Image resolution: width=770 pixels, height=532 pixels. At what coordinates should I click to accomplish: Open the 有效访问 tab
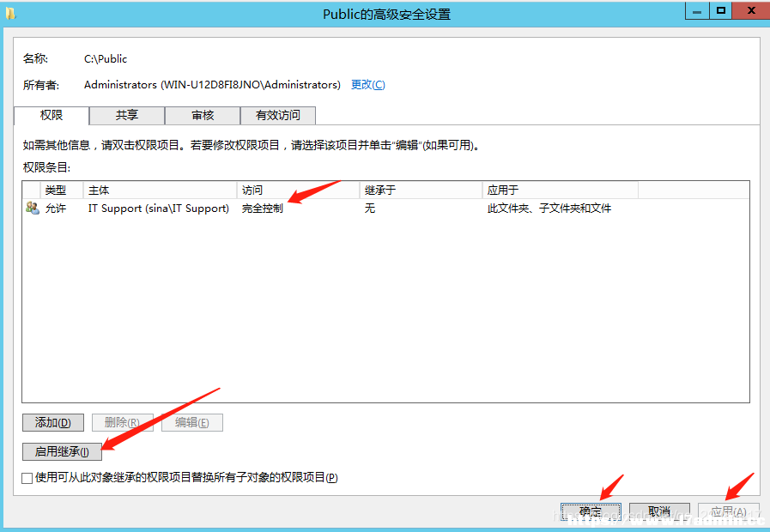coord(278,115)
